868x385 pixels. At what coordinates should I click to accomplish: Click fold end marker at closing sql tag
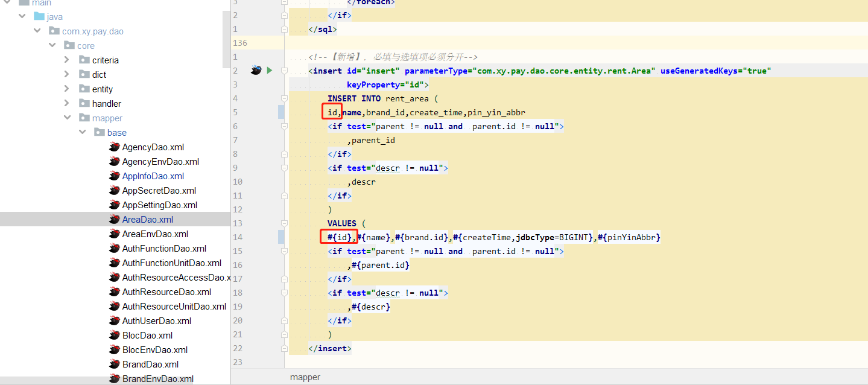284,29
